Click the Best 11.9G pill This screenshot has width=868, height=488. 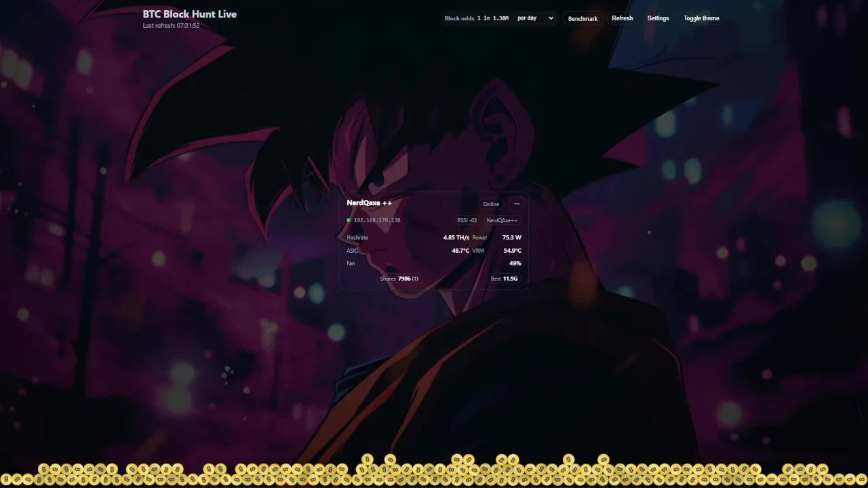click(505, 279)
